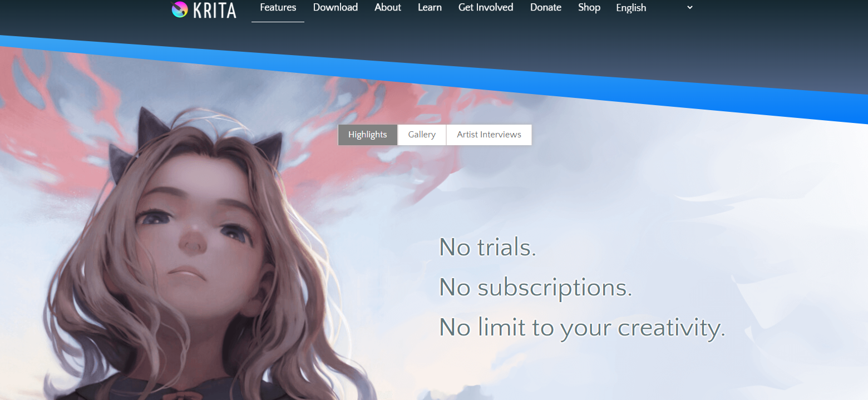Image resolution: width=868 pixels, height=400 pixels.
Task: Visit the Learn section
Action: [x=430, y=7]
